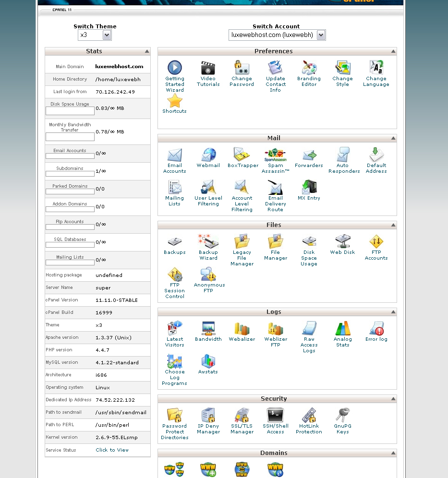Image resolution: width=448 pixels, height=478 pixels.
Task: Collapse the Mail section
Action: click(x=393, y=138)
